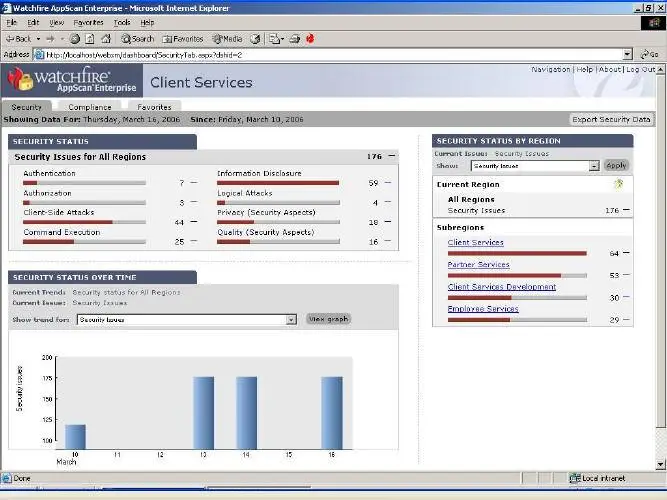Click the Local intranet zone icon
667x500 pixels.
(575, 478)
